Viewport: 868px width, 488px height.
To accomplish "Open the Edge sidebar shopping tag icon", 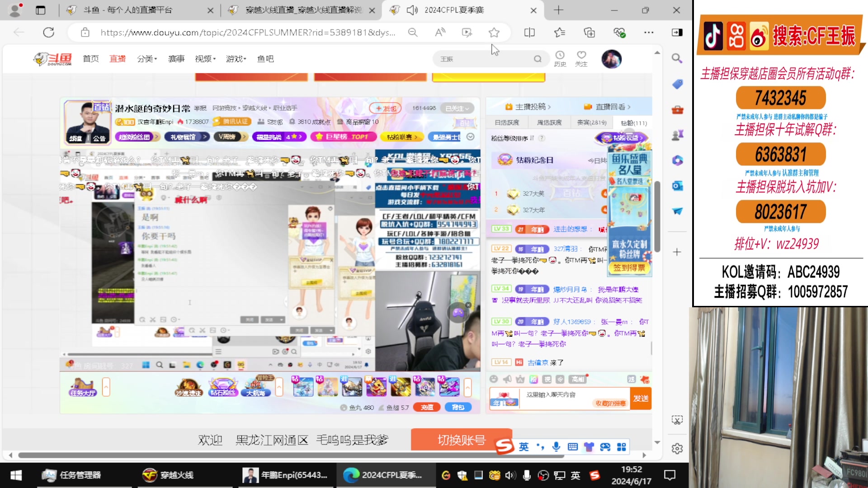I will click(x=677, y=84).
